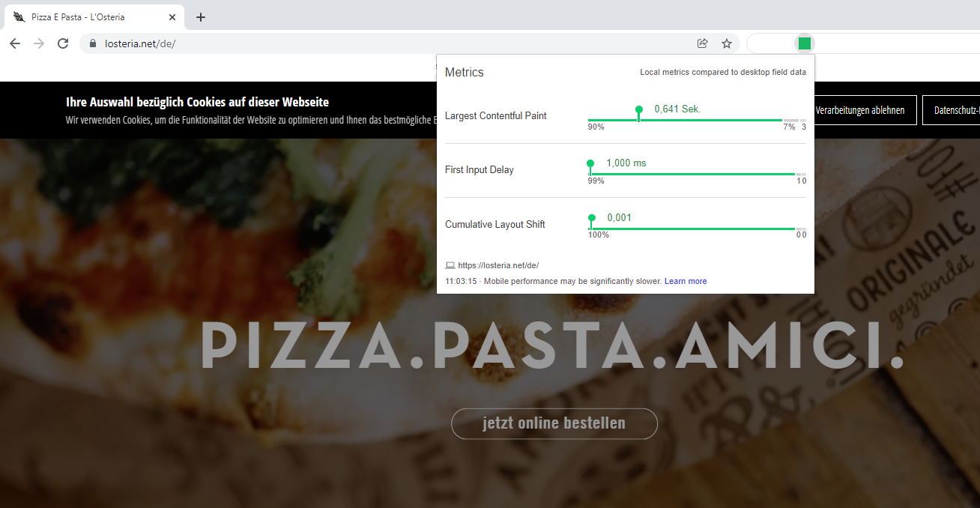Screen dimensions: 980x508
Task: Click the 0,641 Sek. value
Action: click(677, 109)
